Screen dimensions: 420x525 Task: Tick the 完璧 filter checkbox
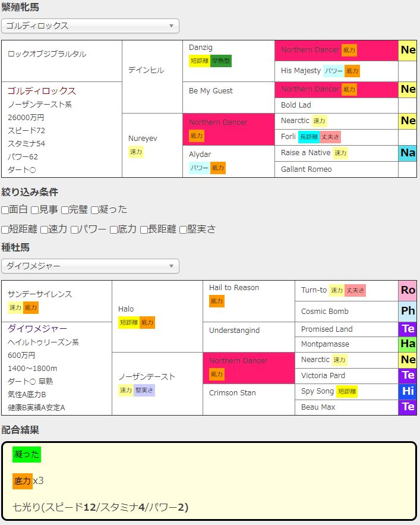point(65,210)
